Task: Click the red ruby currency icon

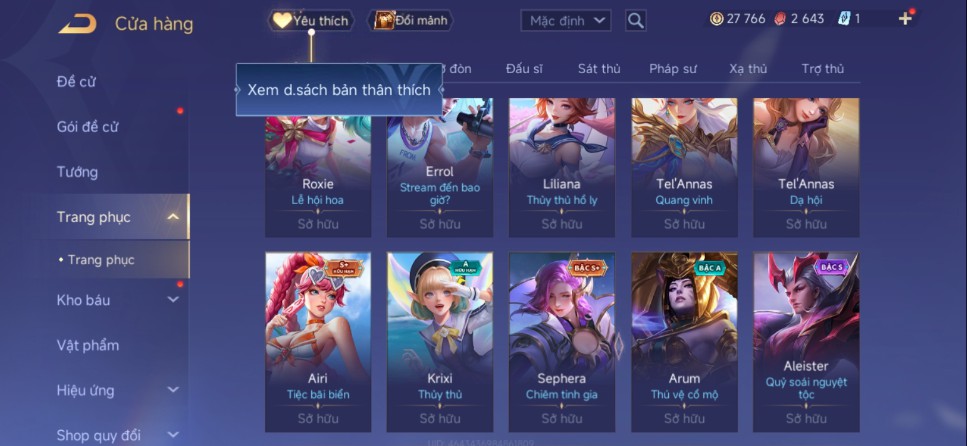Action: [x=780, y=19]
